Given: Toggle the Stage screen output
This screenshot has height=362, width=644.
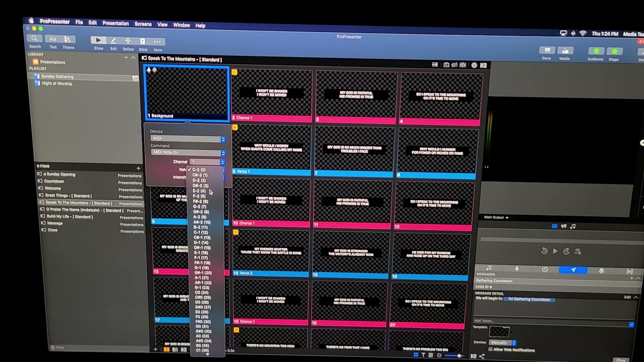Looking at the screenshot, I should [x=614, y=52].
